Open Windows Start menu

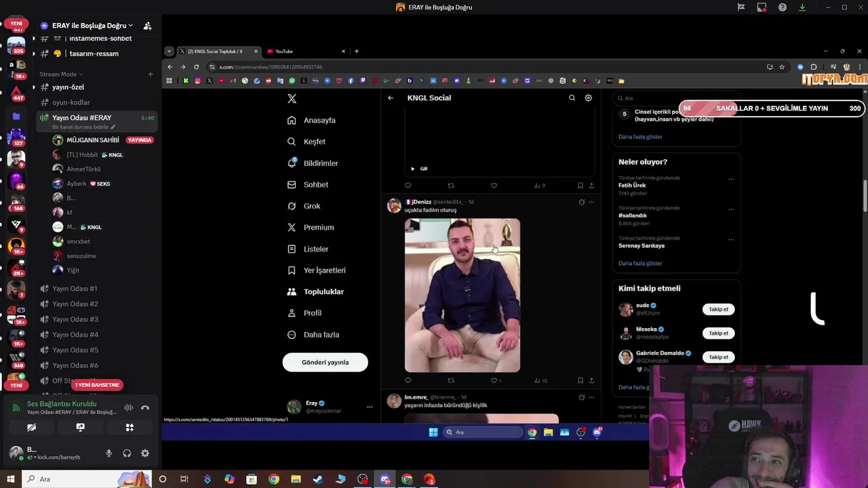10,480
